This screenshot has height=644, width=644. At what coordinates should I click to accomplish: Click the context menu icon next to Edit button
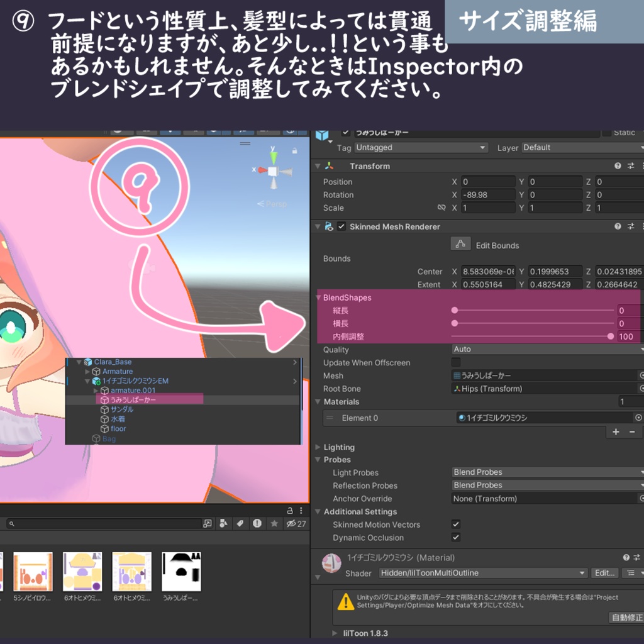631,573
